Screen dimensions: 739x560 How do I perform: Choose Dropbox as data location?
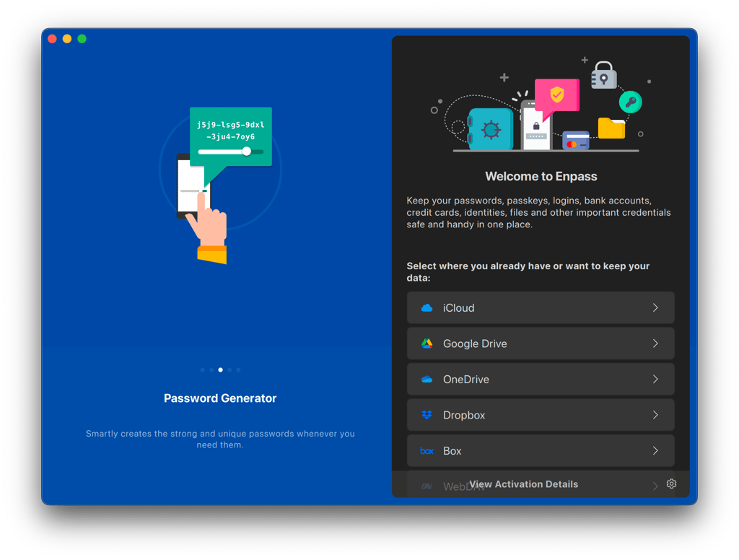(x=541, y=415)
